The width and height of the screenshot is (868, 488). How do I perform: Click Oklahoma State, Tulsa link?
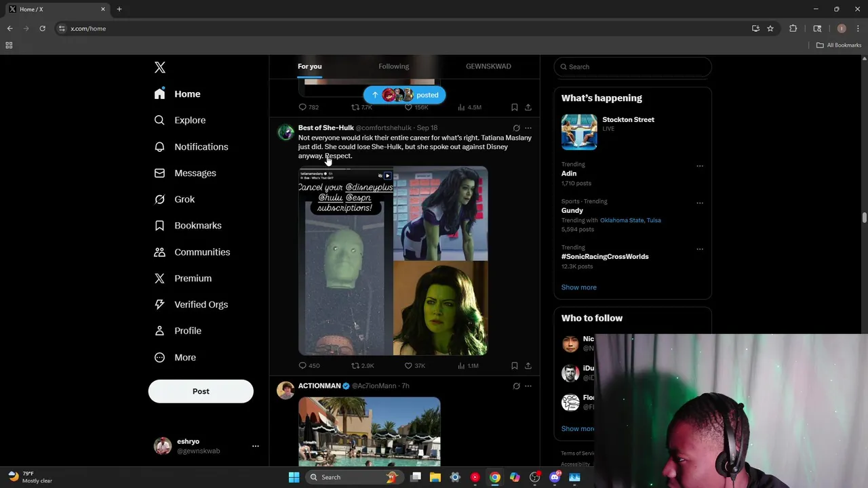[x=631, y=220]
